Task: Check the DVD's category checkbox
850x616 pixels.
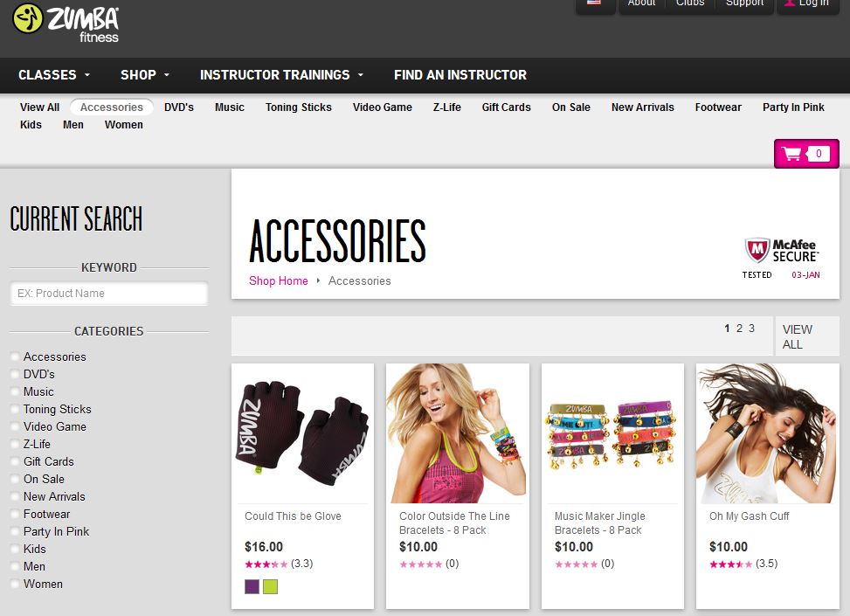Action: [15, 374]
